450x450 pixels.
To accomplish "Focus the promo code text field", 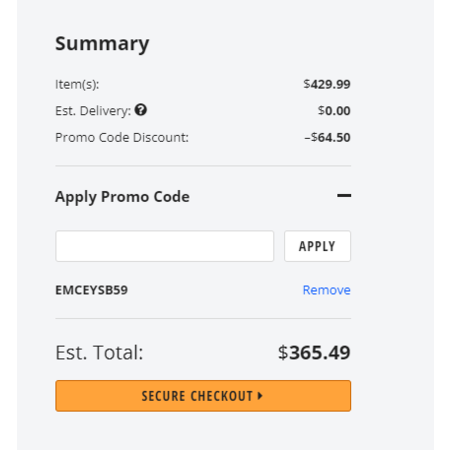I will pos(165,246).
